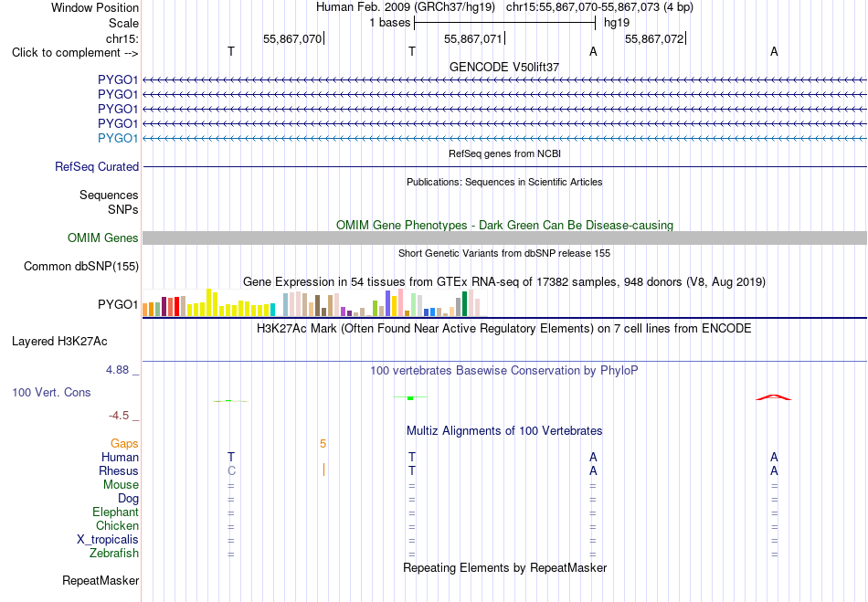The image size is (868, 602).
Task: Click the orange '5' in the Gaps row
Action: (x=323, y=444)
